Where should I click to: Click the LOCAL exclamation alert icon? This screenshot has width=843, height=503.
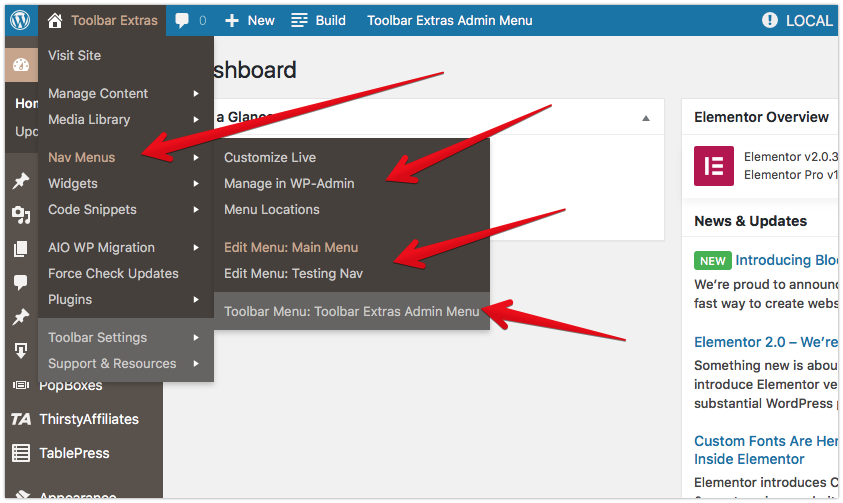coord(770,20)
